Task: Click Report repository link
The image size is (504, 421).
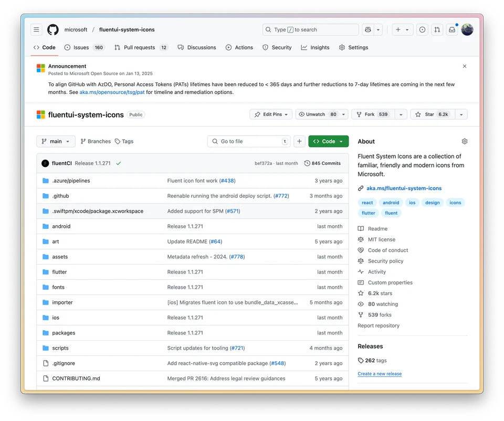Action: 379,325
